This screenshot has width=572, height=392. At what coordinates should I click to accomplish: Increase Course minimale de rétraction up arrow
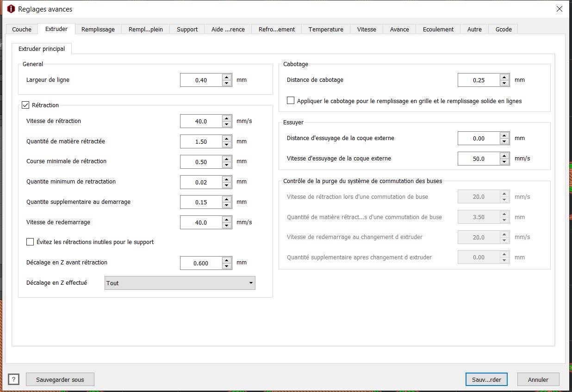pyautogui.click(x=227, y=159)
